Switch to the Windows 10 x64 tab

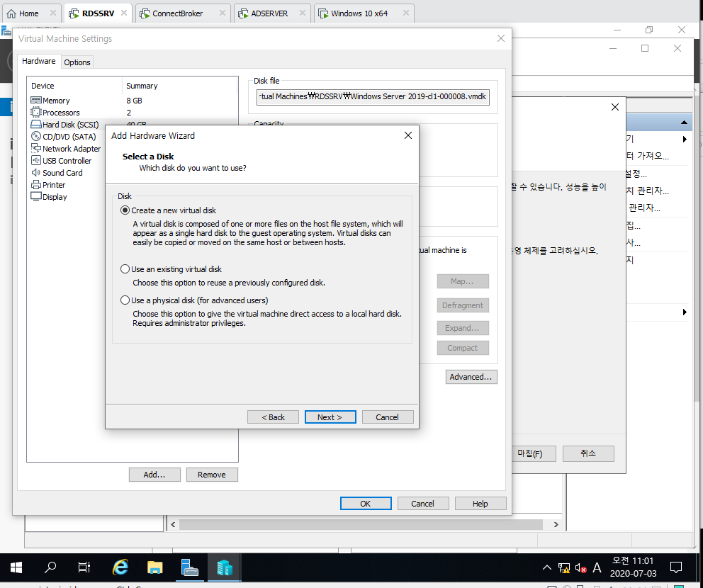pyautogui.click(x=364, y=13)
